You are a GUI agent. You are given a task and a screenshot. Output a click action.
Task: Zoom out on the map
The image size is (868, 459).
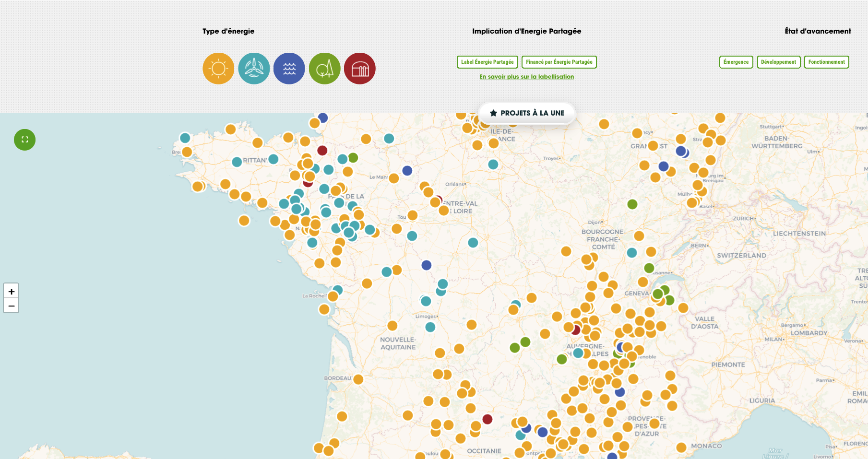tap(12, 306)
